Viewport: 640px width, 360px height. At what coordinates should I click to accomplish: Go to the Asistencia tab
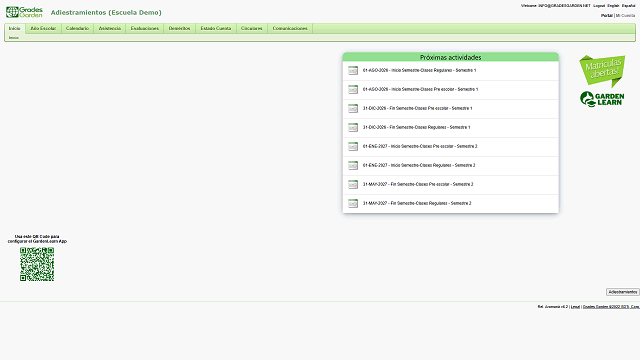pos(110,28)
